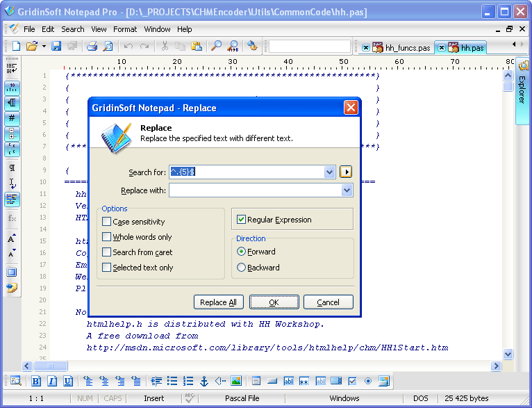
Task: Insert a numbered list from the bottom toolbar
Action: tap(188, 381)
